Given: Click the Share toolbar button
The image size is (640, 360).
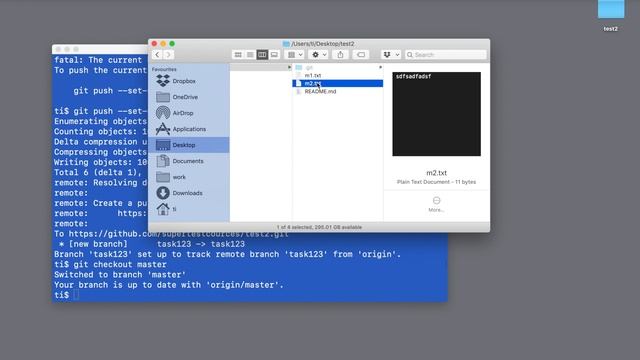Looking at the screenshot, I should [340, 55].
